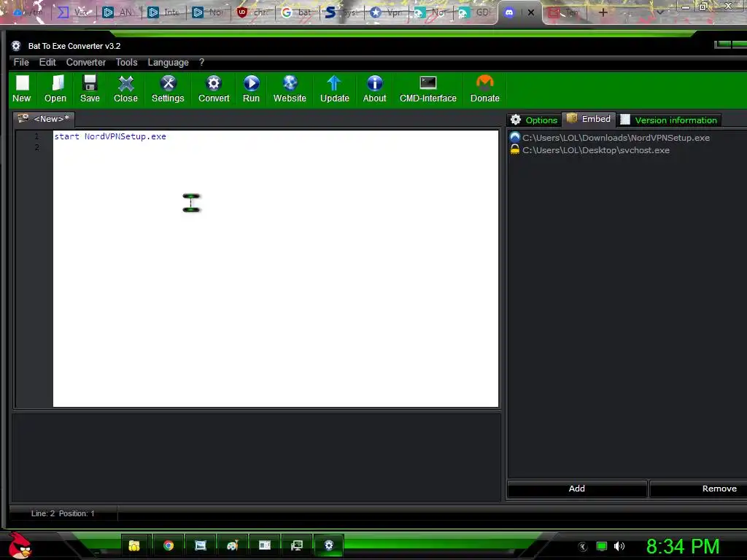
Task: Click the Line 2 Position 1 status text
Action: [63, 513]
